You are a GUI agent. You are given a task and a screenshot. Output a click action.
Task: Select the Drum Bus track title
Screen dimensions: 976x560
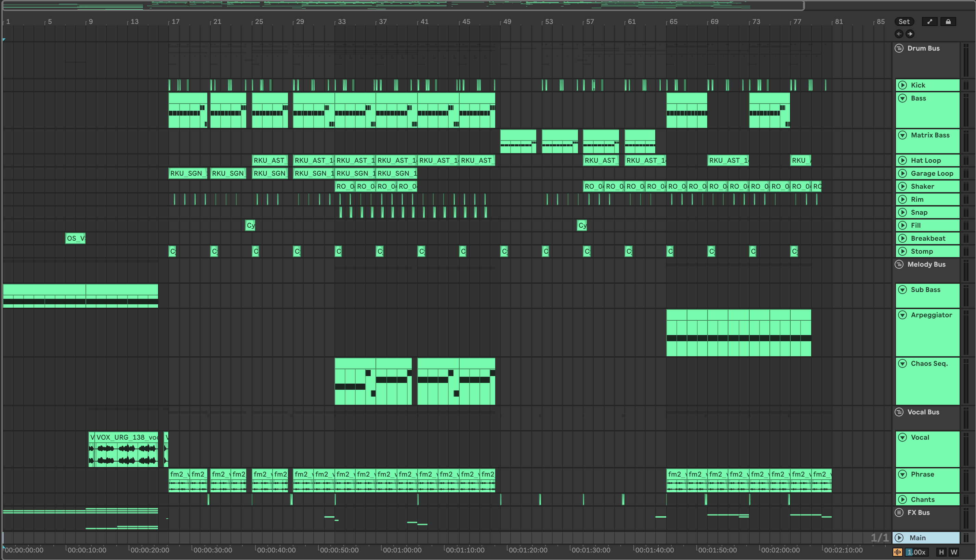click(x=923, y=48)
